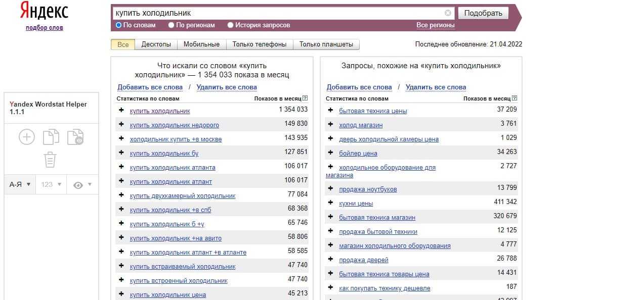Screen dimensions: 644x300
Task: Open the eye visibility dropdown in Helper
Action: (82, 184)
